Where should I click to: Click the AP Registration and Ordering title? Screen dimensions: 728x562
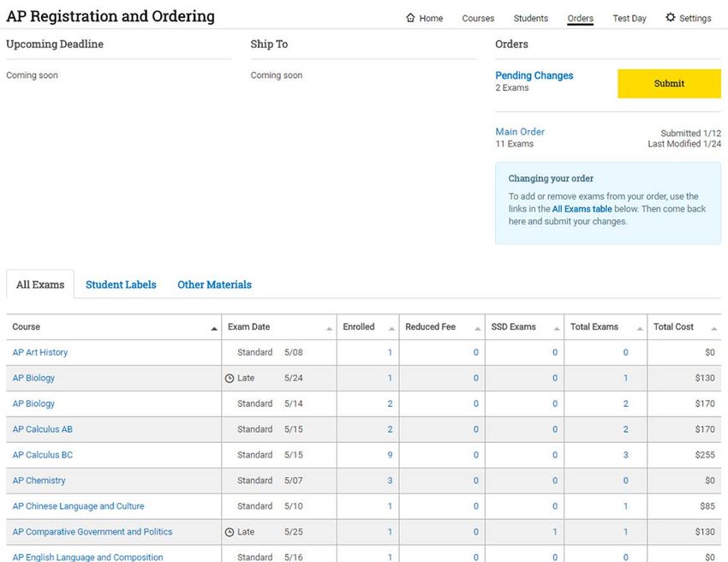point(110,16)
